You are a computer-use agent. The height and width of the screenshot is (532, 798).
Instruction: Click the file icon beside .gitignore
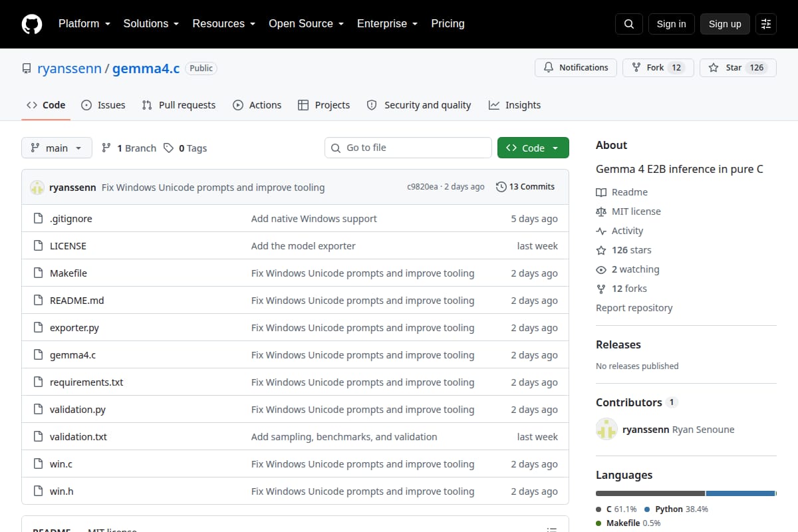pyautogui.click(x=38, y=219)
